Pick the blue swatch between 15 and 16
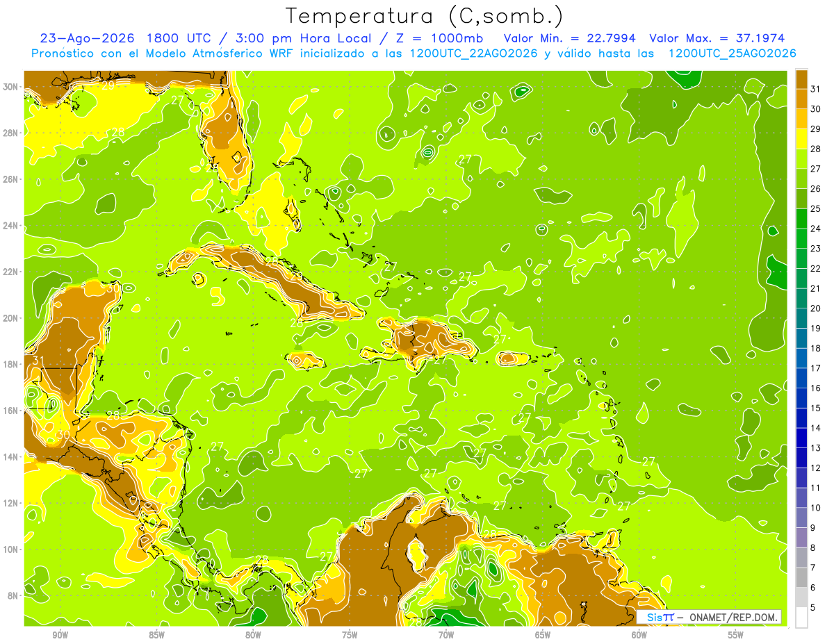The image size is (834, 644). pos(801,399)
